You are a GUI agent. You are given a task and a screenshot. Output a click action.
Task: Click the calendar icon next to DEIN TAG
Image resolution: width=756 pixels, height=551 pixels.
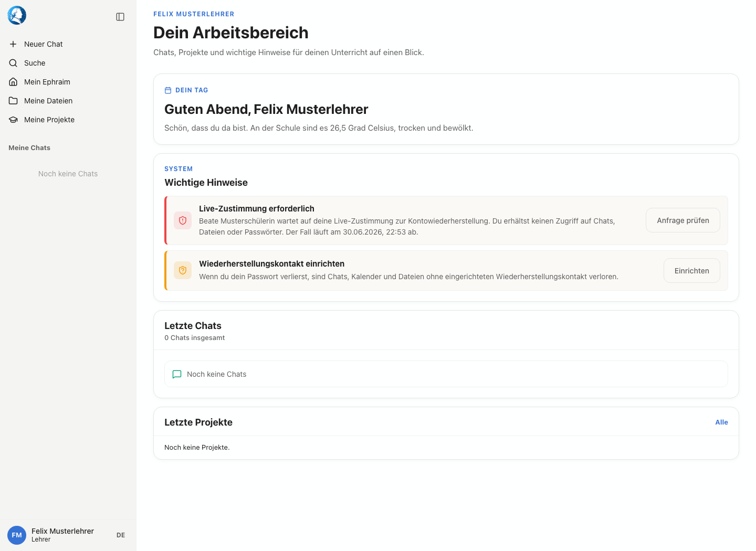pyautogui.click(x=168, y=90)
